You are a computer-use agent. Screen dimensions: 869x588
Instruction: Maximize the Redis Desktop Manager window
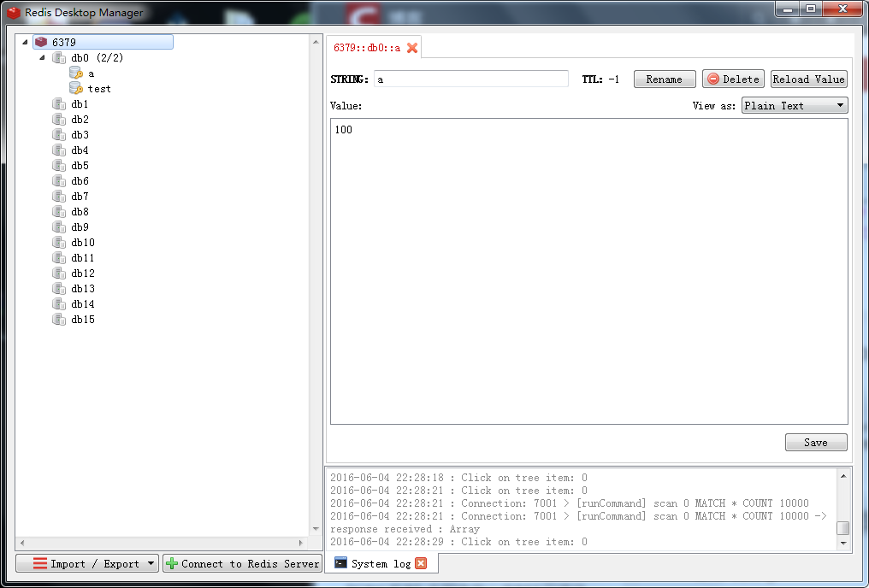point(811,9)
